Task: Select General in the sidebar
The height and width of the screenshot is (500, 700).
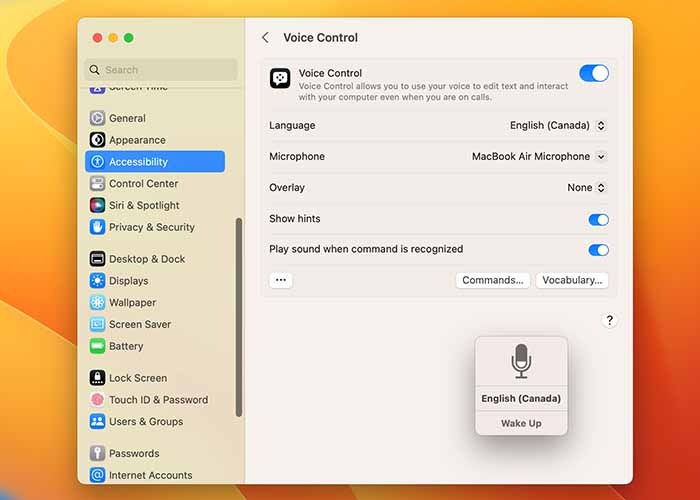Action: coord(154,118)
